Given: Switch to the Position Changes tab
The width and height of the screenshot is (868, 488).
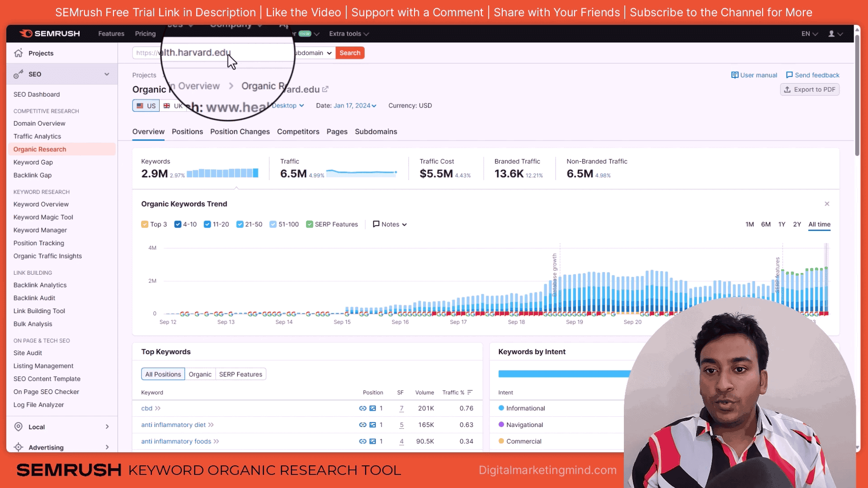Looking at the screenshot, I should click(240, 131).
